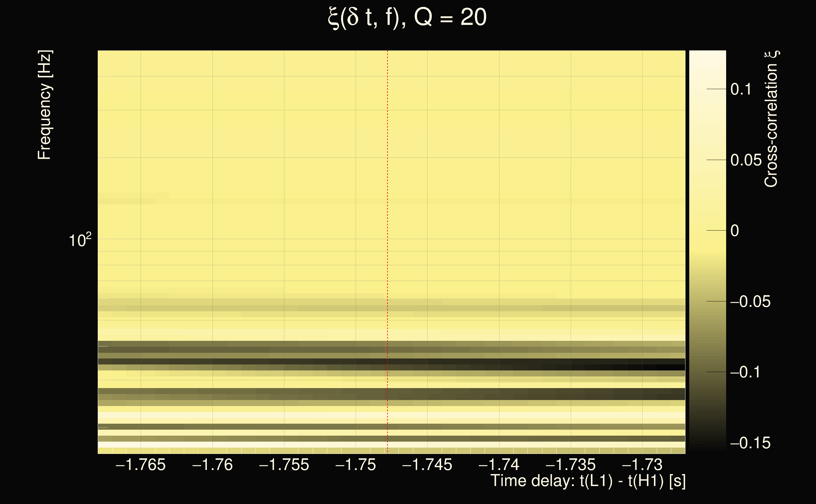This screenshot has width=816, height=504.
Task: Click the 0.1 tick on the colorbar
Action: point(741,89)
